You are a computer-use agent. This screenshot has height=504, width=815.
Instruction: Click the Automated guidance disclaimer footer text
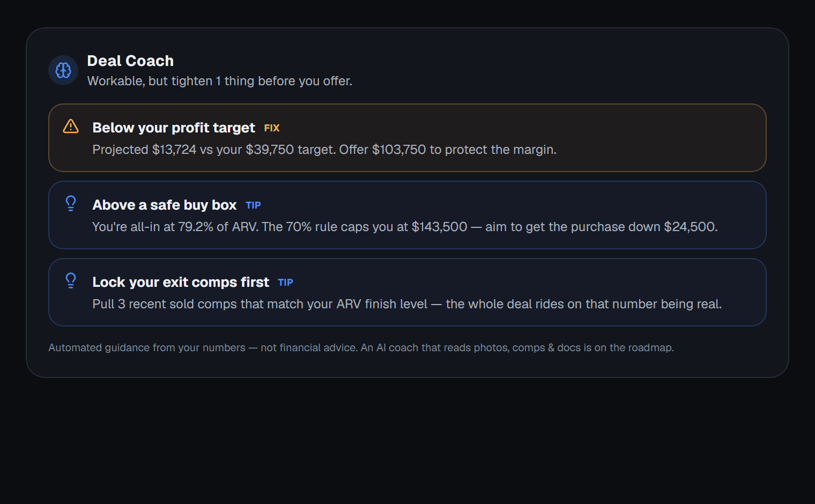point(361,347)
